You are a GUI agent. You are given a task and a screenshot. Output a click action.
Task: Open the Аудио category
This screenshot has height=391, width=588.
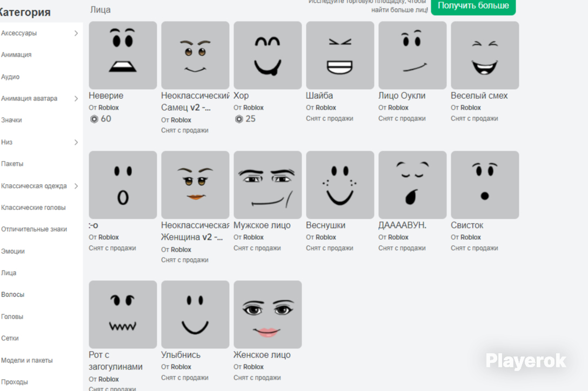click(x=10, y=77)
